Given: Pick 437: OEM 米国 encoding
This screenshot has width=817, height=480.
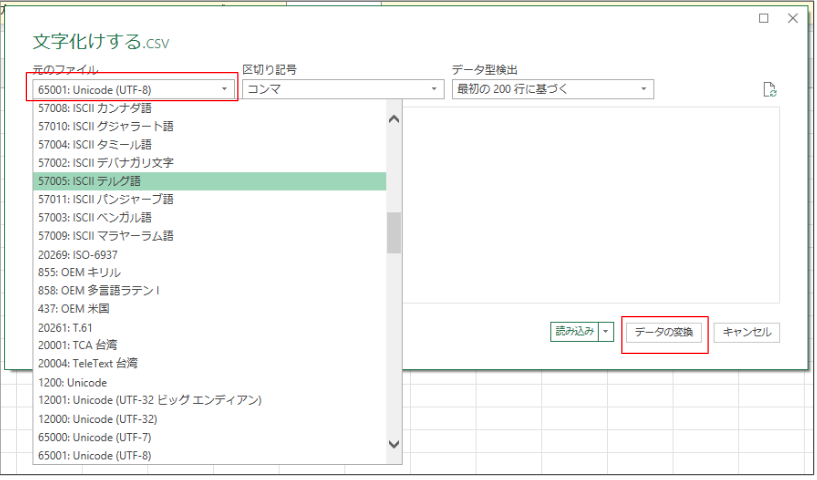Looking at the screenshot, I should (209, 309).
